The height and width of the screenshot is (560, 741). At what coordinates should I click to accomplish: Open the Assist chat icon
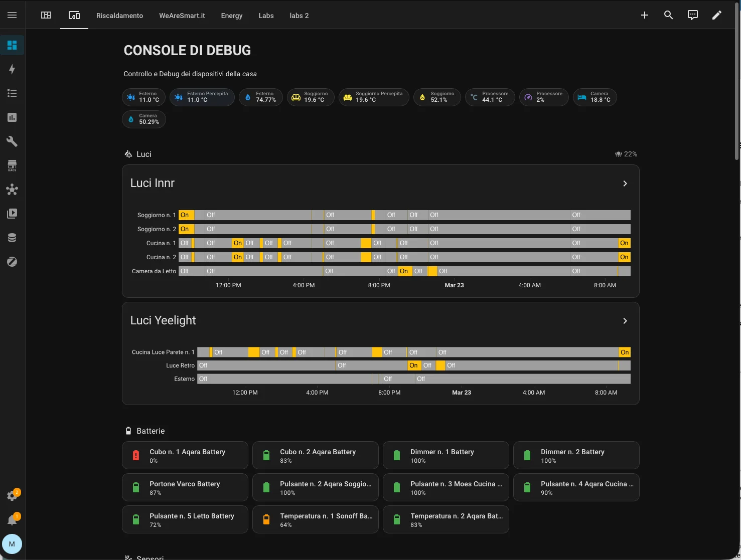pyautogui.click(x=692, y=15)
